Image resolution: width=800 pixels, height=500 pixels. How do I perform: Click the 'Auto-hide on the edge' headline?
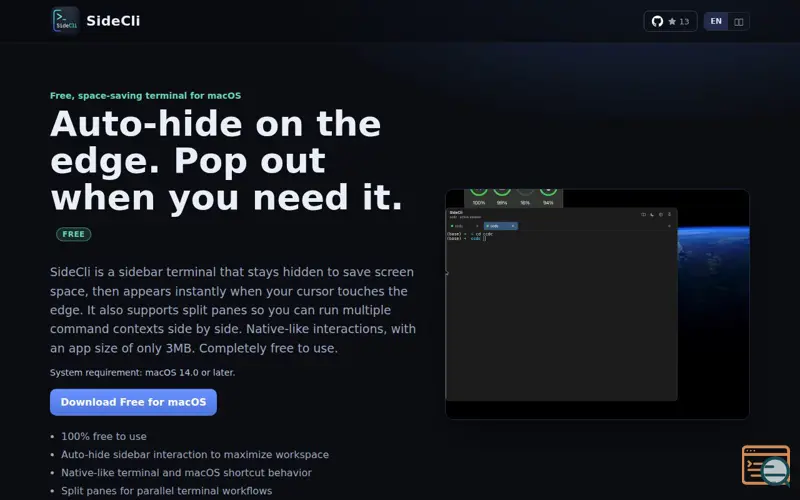226,161
